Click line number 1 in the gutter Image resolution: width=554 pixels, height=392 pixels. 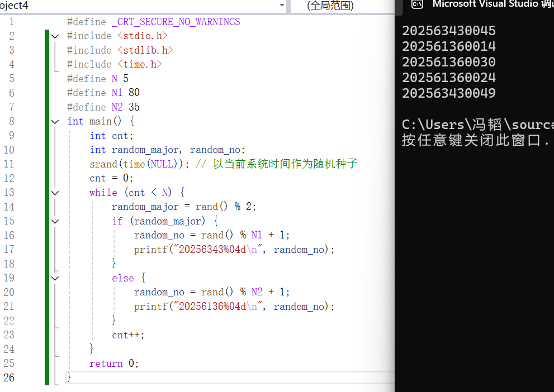click(12, 22)
